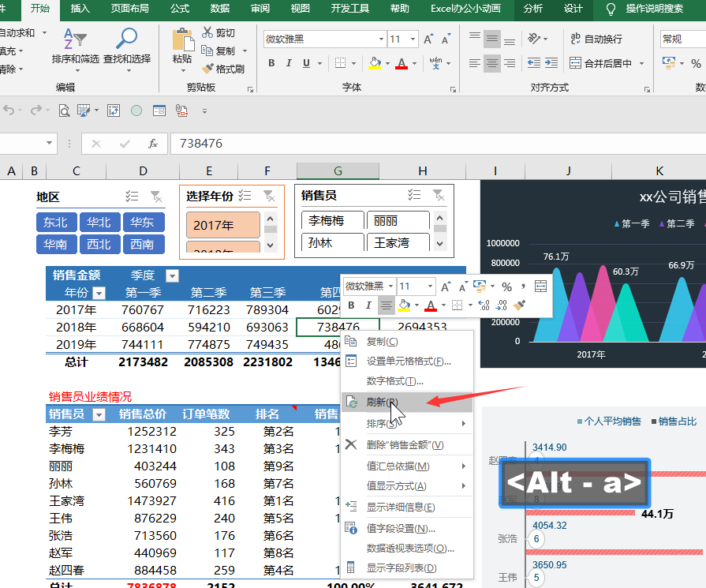
Task: Clear filter on 地区 slicer
Action: tap(157, 197)
